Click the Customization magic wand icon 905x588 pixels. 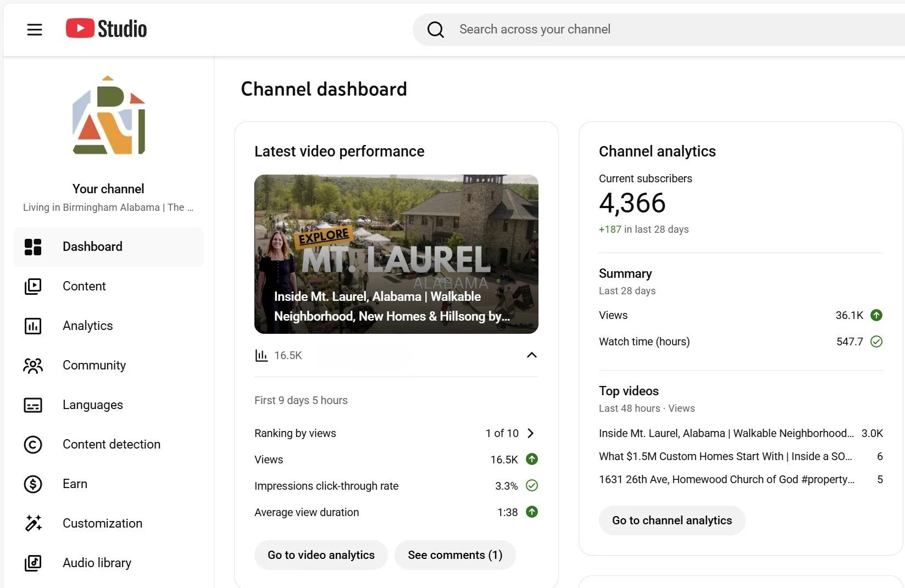pyautogui.click(x=33, y=523)
